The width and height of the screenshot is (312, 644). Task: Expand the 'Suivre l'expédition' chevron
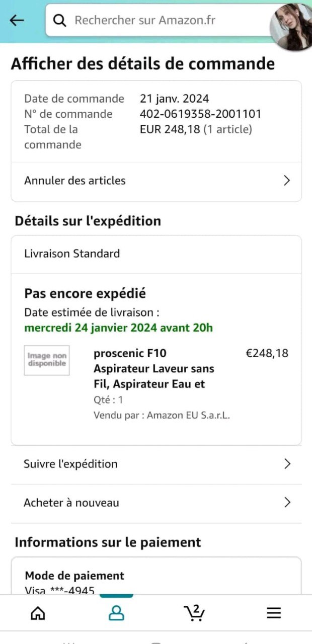[287, 464]
